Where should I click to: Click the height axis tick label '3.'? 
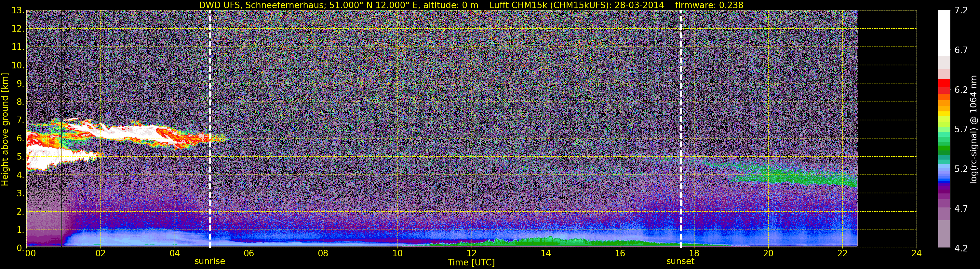pos(20,193)
